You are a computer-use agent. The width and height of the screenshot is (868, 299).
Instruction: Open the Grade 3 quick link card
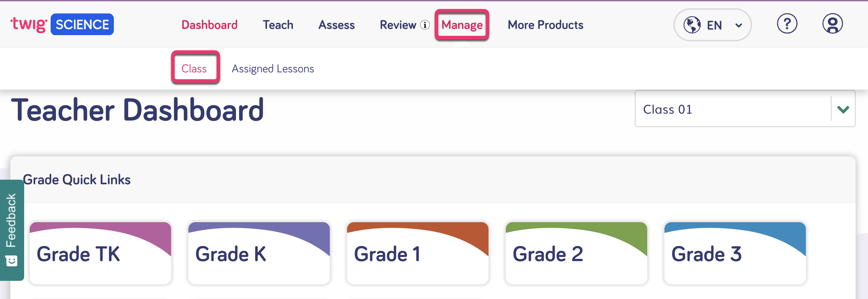pyautogui.click(x=735, y=253)
